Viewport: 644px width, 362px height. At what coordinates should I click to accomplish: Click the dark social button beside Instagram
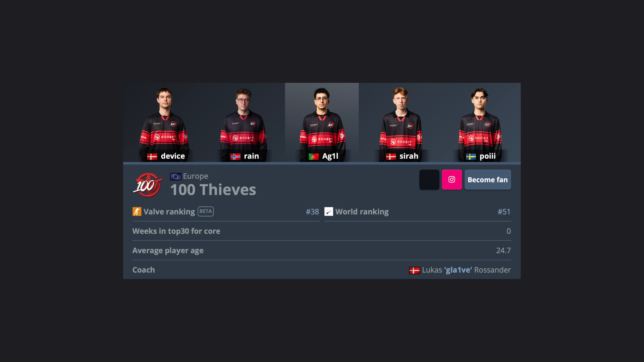(x=429, y=180)
